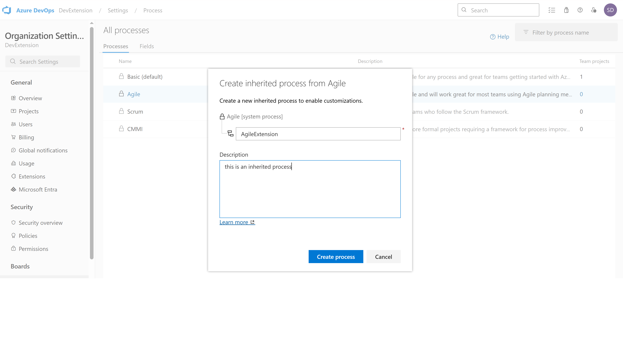
Task: Click the Azure DevOps logo icon
Action: coord(7,10)
